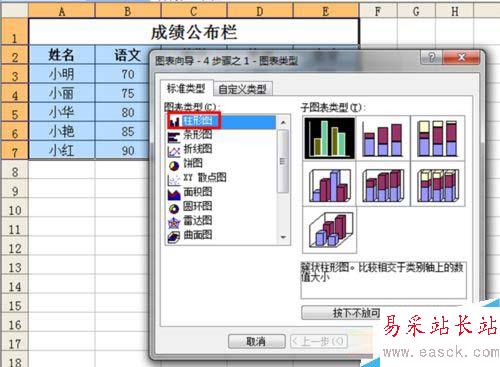
Task: Choose the 3D clustered column sub-chart thumbnail
Action: (x=329, y=185)
